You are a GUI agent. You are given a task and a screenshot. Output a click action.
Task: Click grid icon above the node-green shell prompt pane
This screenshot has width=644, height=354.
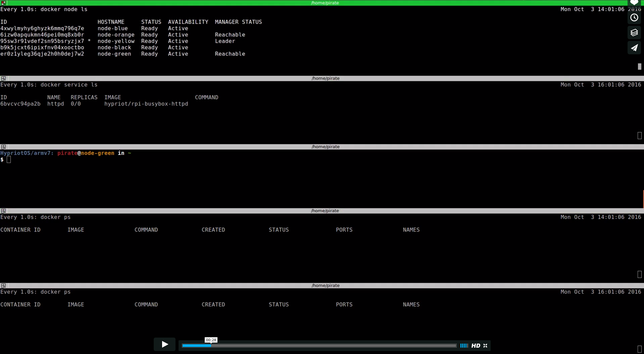click(4, 147)
